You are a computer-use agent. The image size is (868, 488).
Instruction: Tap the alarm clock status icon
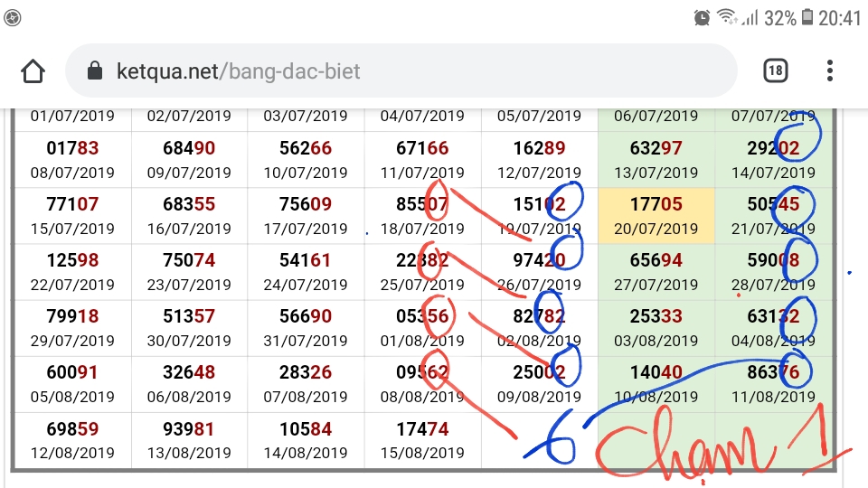[702, 18]
